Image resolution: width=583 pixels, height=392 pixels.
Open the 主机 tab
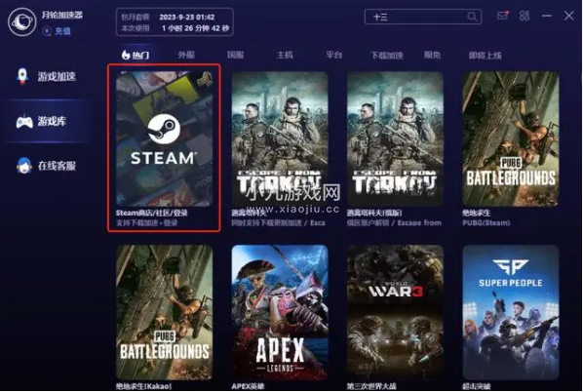[x=285, y=55]
